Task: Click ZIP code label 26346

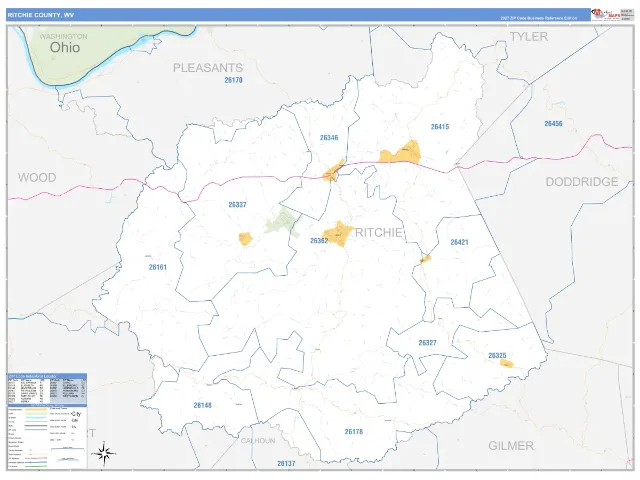Action: (x=329, y=138)
